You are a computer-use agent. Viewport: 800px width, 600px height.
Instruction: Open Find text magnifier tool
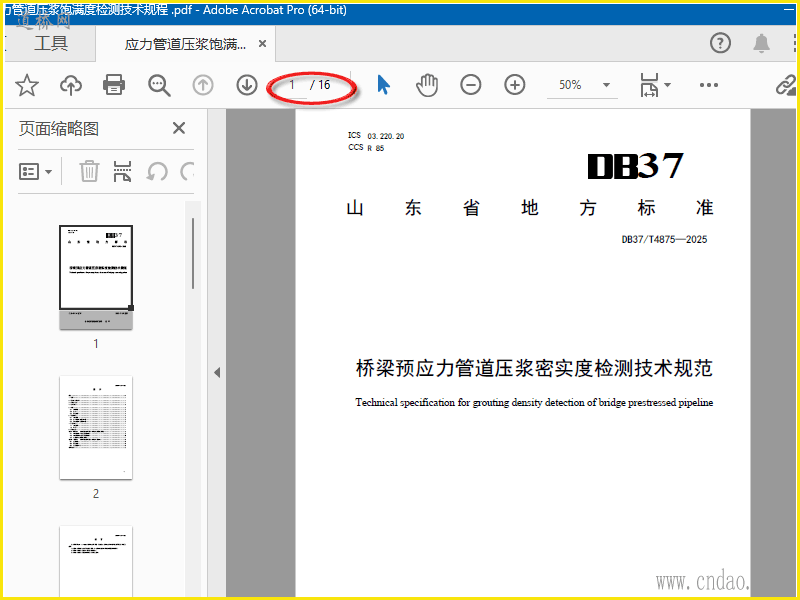click(x=159, y=85)
